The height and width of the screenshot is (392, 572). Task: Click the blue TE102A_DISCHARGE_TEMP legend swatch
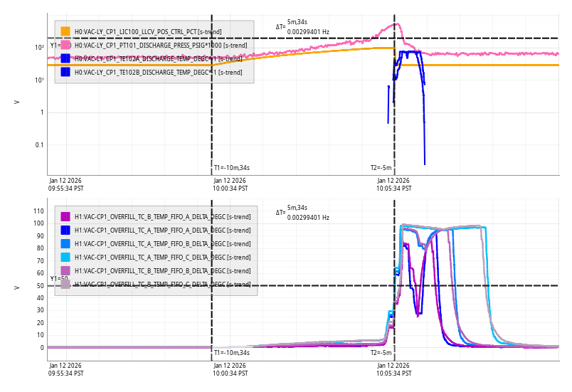[65, 58]
